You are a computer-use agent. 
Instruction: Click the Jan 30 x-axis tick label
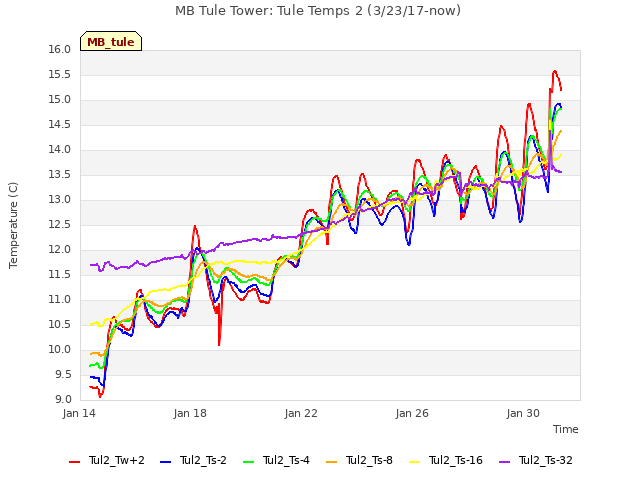[x=523, y=413]
